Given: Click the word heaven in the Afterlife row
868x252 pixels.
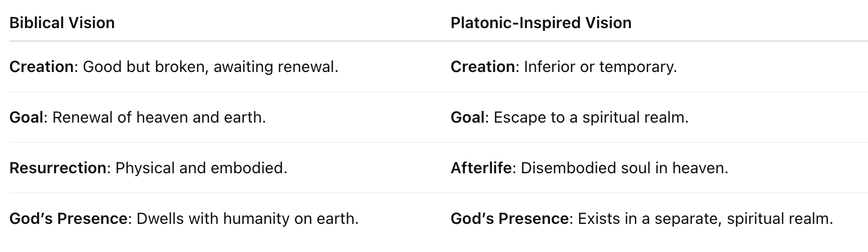Looking at the screenshot, I should coord(700,169).
